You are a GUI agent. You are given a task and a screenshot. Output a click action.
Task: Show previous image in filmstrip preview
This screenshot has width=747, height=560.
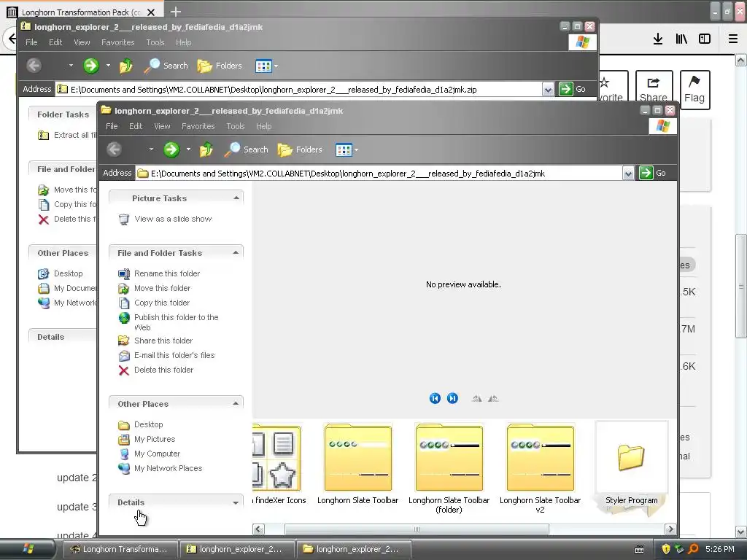pyautogui.click(x=435, y=398)
